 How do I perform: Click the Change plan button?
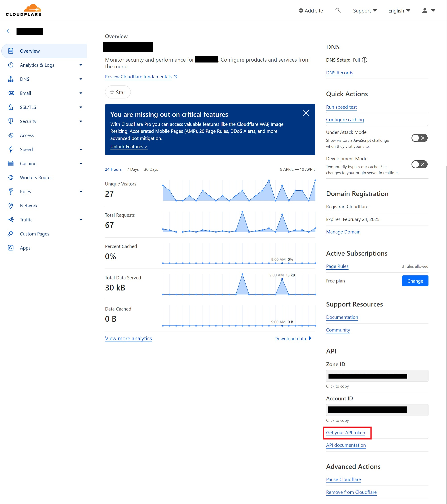pos(415,281)
